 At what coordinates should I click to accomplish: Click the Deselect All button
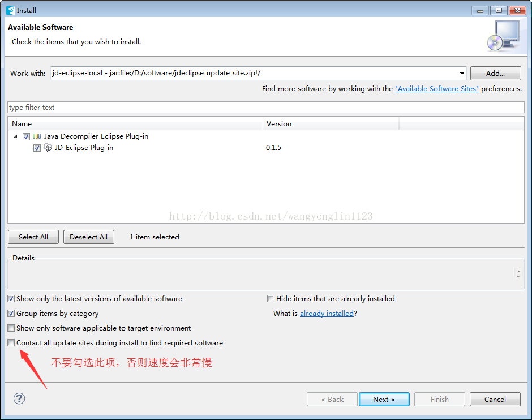pos(88,237)
